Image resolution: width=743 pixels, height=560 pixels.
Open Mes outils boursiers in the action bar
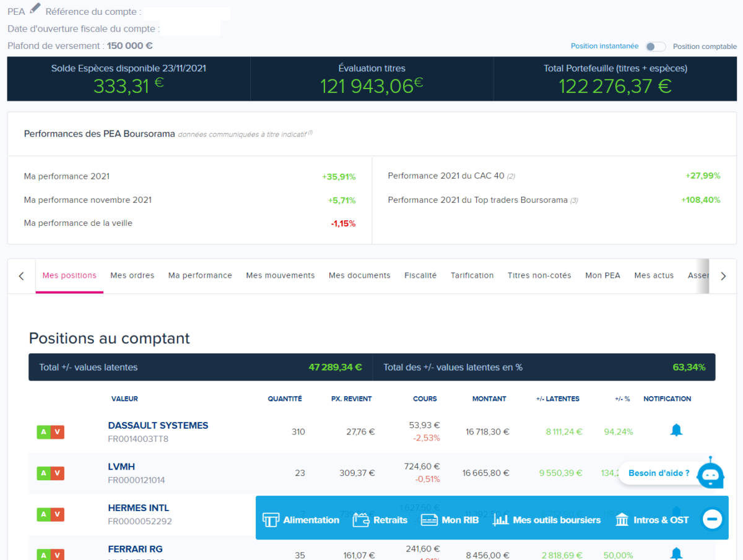(547, 520)
